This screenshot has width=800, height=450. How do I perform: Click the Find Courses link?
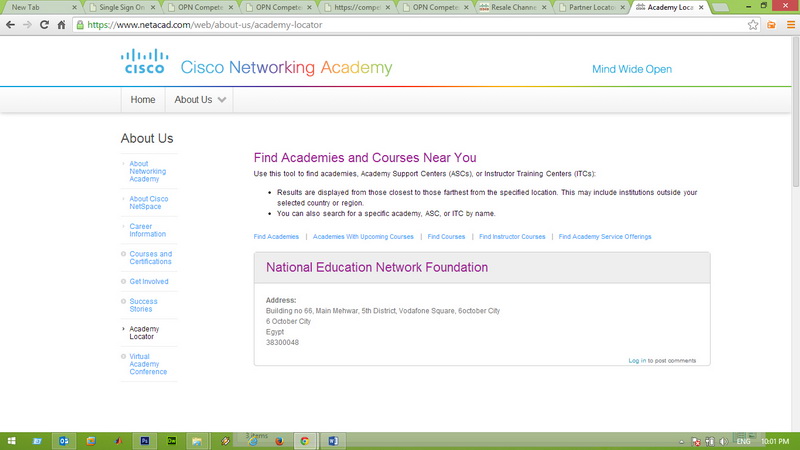(x=446, y=237)
